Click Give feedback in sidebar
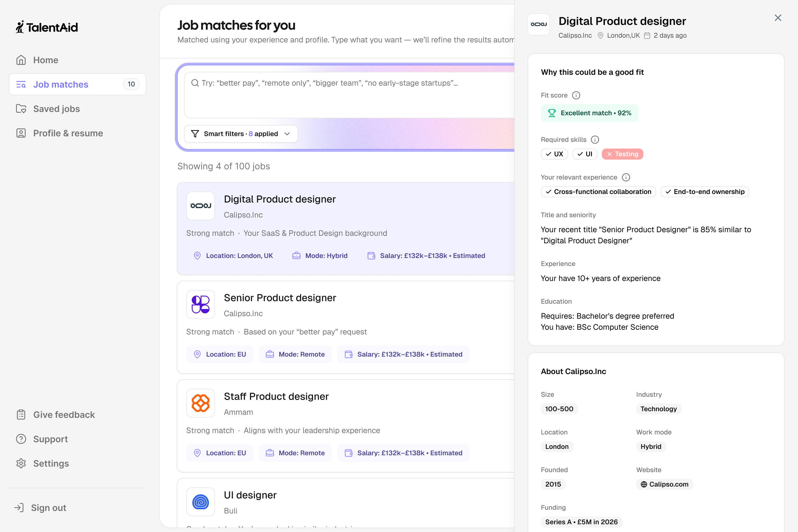The image size is (798, 532). pos(64,415)
